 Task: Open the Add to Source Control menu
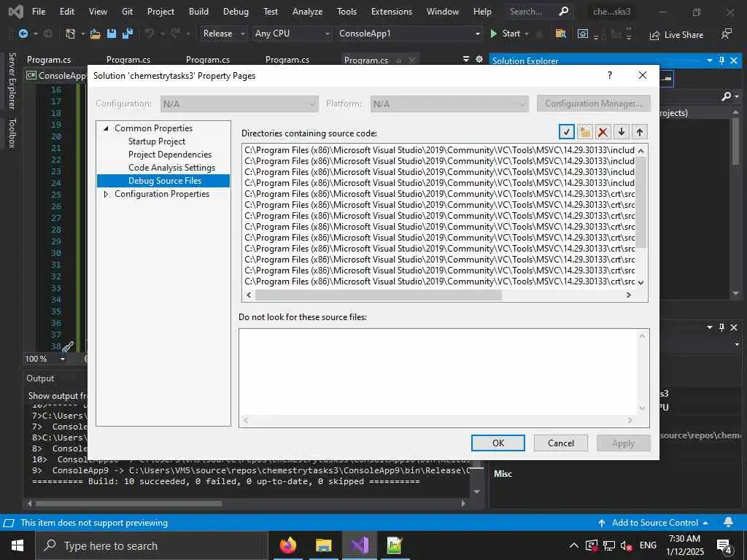tap(654, 522)
